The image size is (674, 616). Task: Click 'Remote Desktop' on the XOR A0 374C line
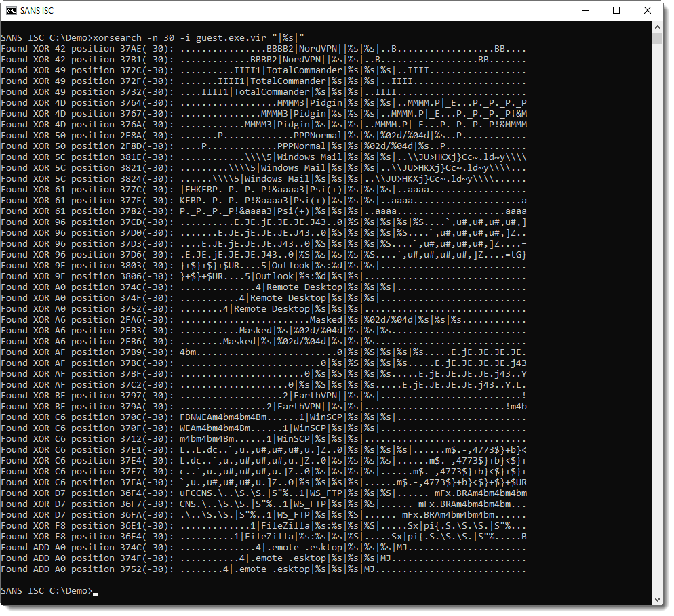pyautogui.click(x=304, y=287)
